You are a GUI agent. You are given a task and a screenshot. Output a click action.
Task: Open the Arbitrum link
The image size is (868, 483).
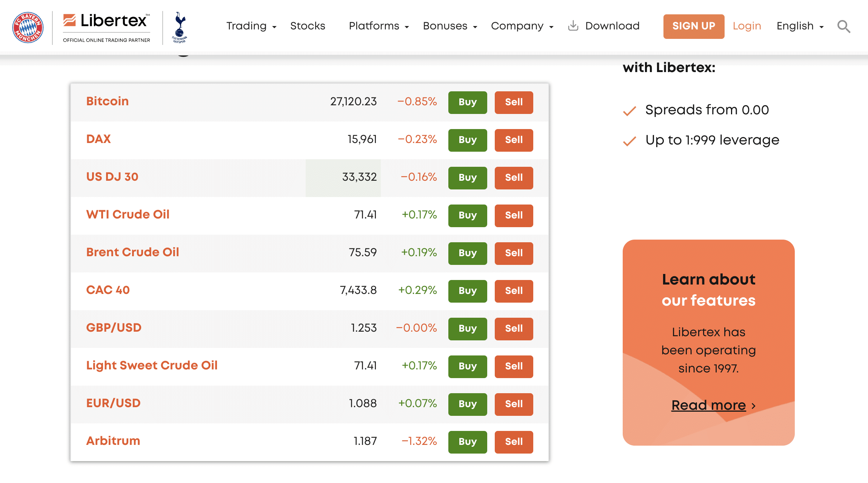(x=113, y=441)
